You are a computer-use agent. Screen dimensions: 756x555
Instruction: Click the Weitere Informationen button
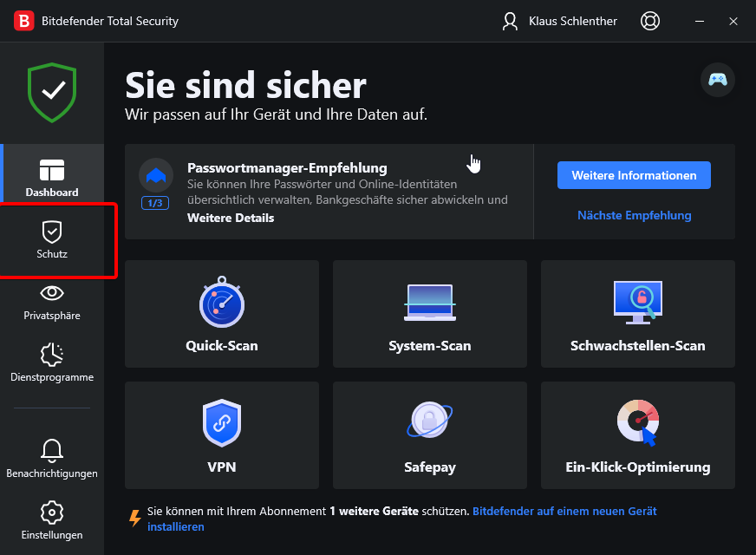point(634,175)
